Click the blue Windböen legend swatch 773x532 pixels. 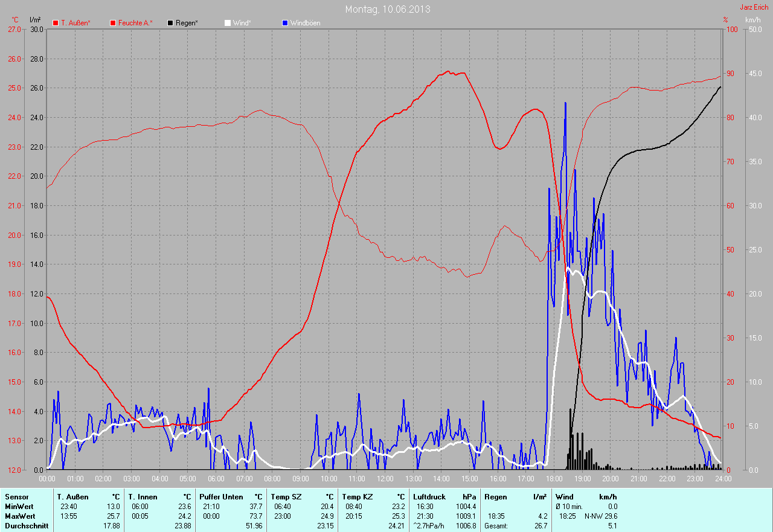[x=285, y=23]
